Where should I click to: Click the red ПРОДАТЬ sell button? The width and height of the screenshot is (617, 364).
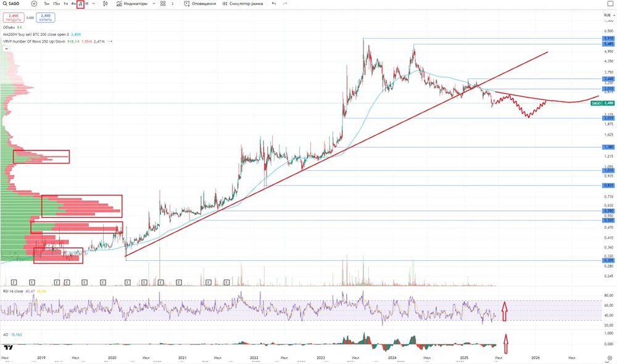click(x=14, y=18)
